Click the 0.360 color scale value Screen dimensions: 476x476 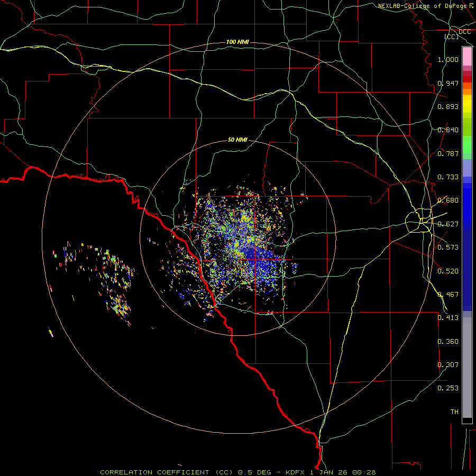pos(448,342)
